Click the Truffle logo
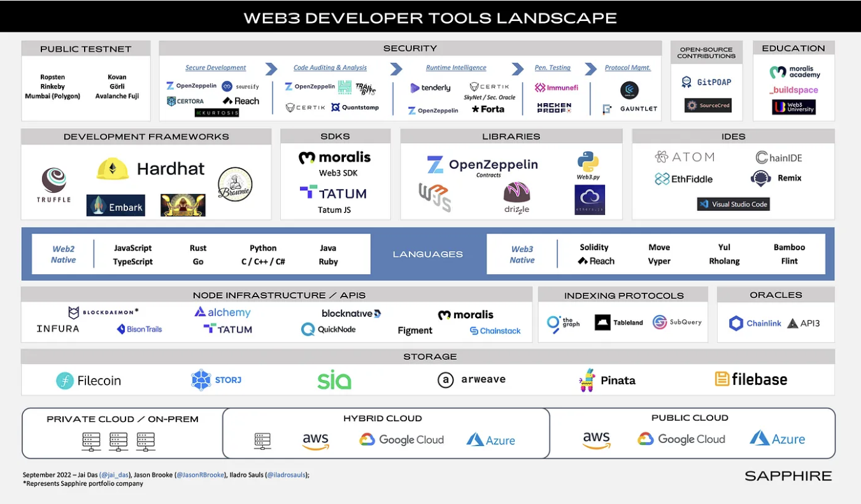The height and width of the screenshot is (504, 861). coord(53,185)
